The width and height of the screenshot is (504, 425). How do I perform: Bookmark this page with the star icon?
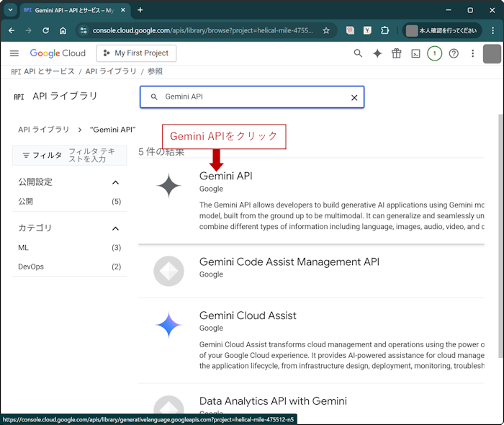(x=326, y=31)
